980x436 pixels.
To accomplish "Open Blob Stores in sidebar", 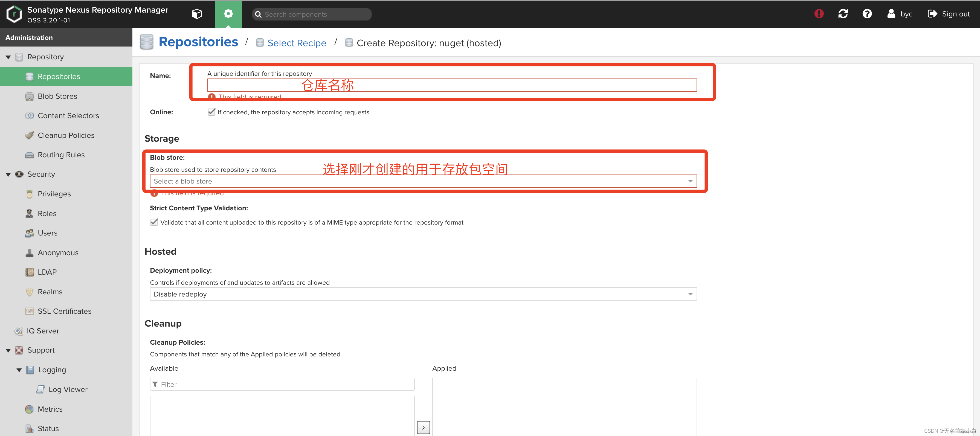I will pos(57,96).
